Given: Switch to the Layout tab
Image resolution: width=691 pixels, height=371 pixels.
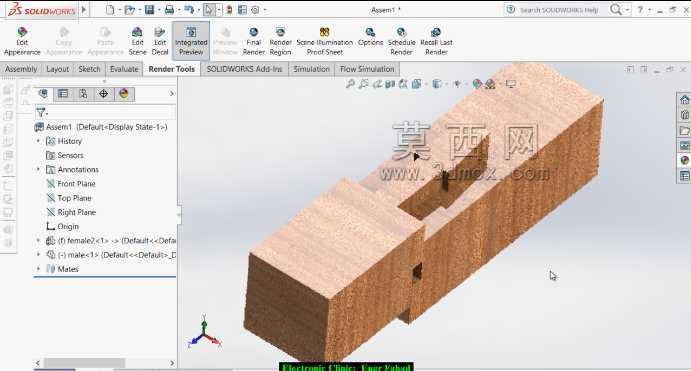Looking at the screenshot, I should (57, 69).
